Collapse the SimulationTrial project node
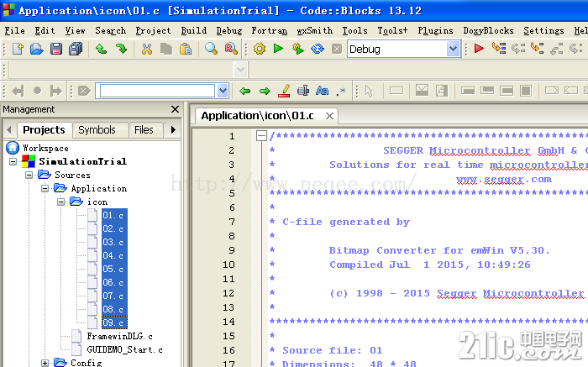The width and height of the screenshot is (588, 367). click(13, 161)
